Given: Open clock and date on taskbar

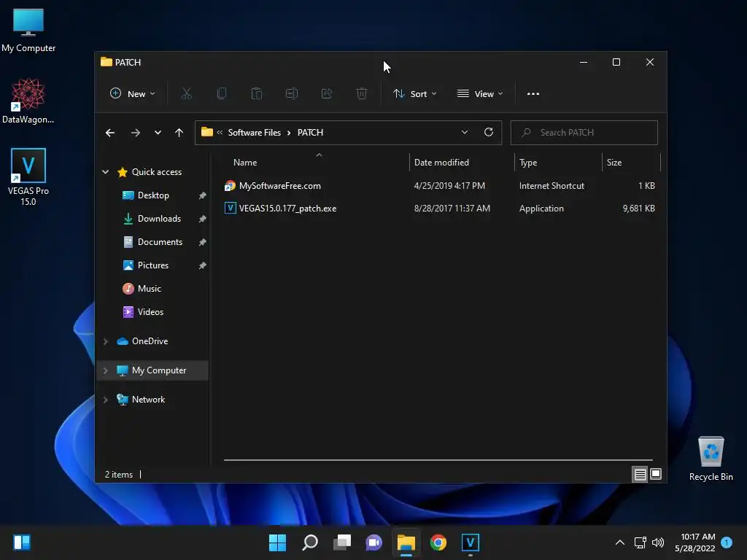Looking at the screenshot, I should pyautogui.click(x=695, y=542).
